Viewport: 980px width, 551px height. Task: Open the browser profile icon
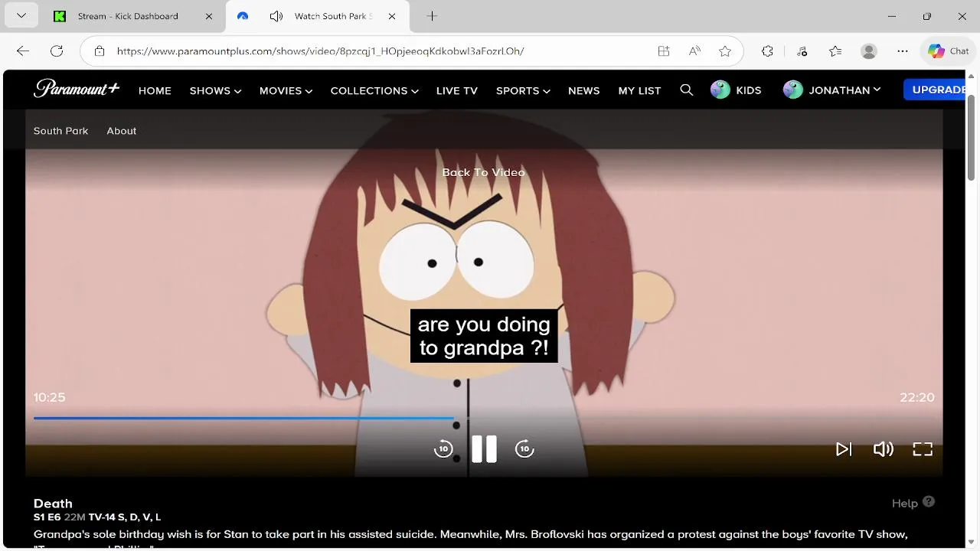click(x=869, y=51)
